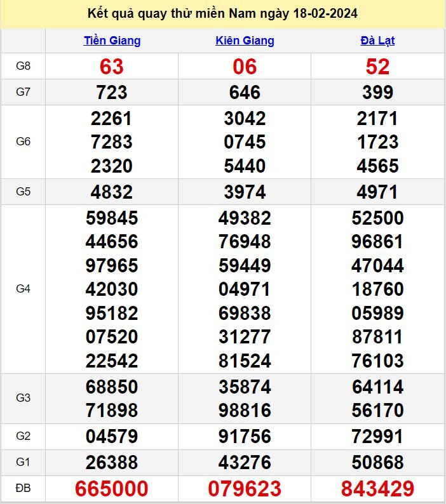446x504 pixels.
Task: Select the G3 row label
Action: 23,398
